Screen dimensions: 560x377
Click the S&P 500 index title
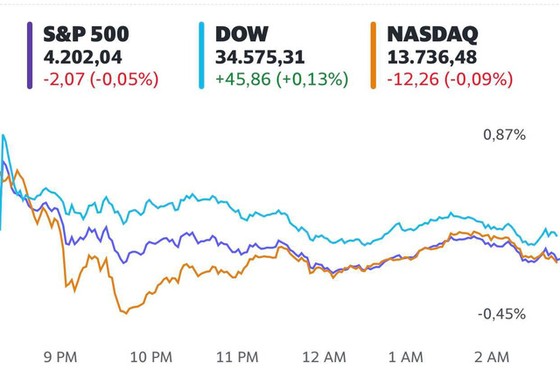[x=86, y=34]
